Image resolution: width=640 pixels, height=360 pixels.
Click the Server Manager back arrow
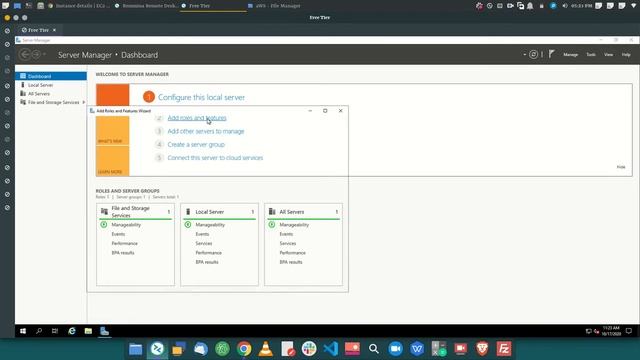click(24, 54)
